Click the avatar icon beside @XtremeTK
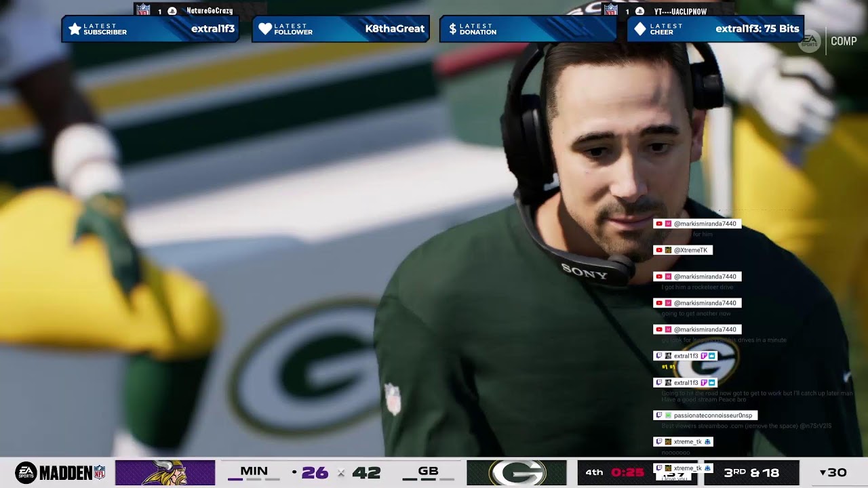This screenshot has width=868, height=488. tap(668, 250)
